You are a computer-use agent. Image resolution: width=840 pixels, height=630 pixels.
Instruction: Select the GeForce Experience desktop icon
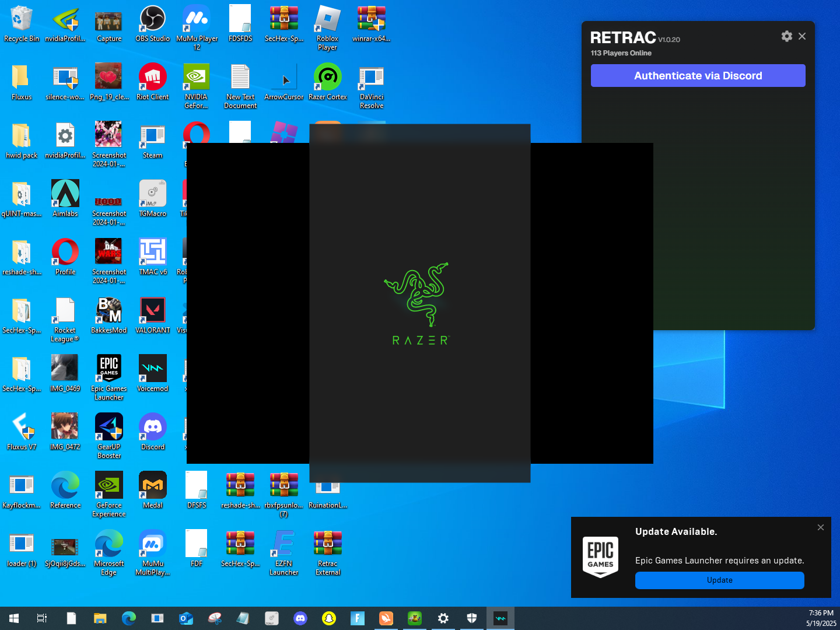109,495
